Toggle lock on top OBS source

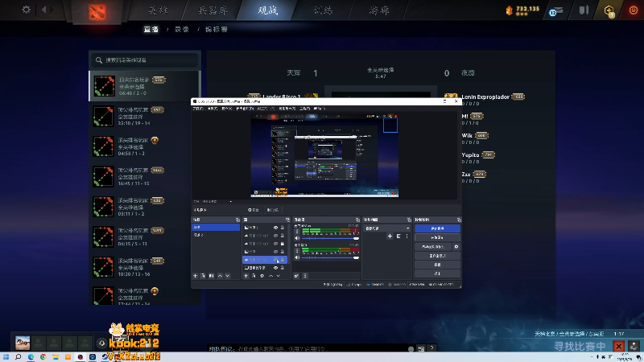coord(283,228)
